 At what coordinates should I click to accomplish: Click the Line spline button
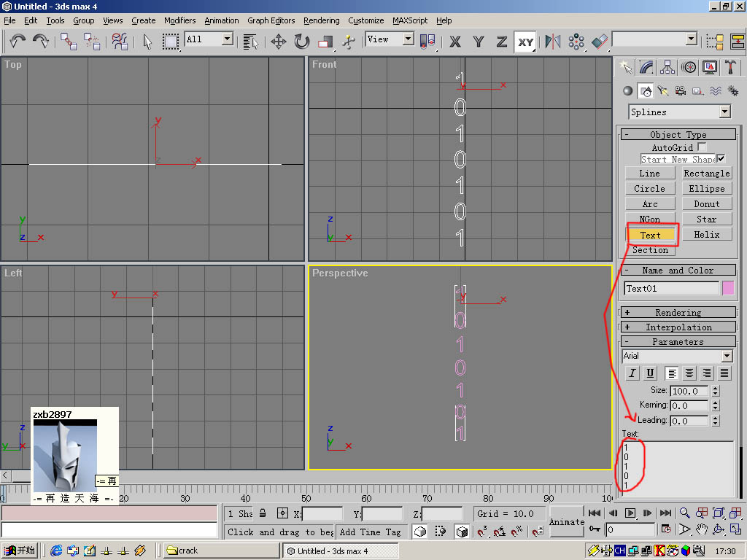point(650,174)
